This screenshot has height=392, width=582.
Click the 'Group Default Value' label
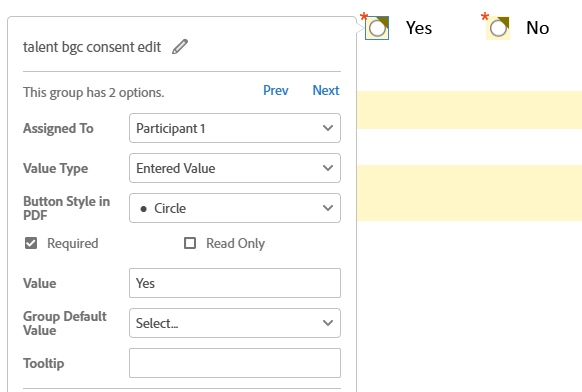[65, 323]
